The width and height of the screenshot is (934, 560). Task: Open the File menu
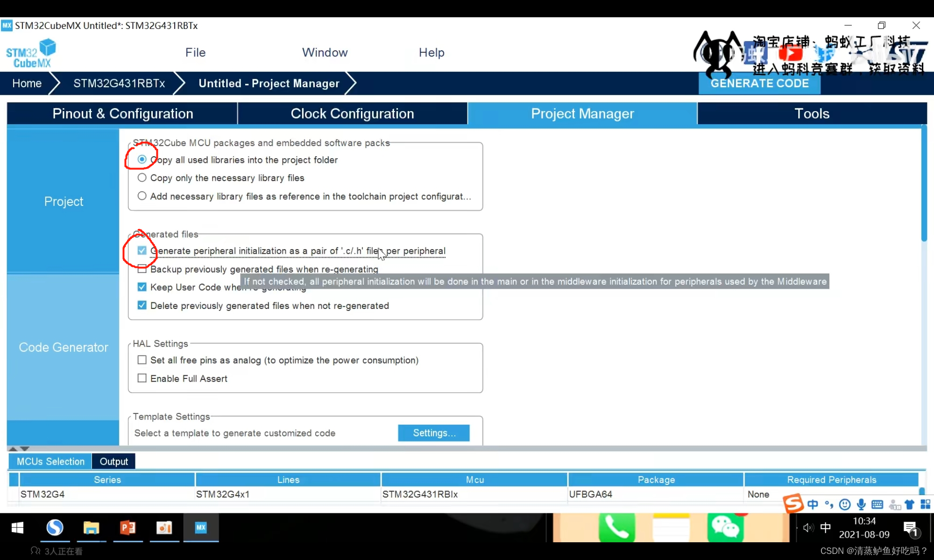tap(195, 52)
